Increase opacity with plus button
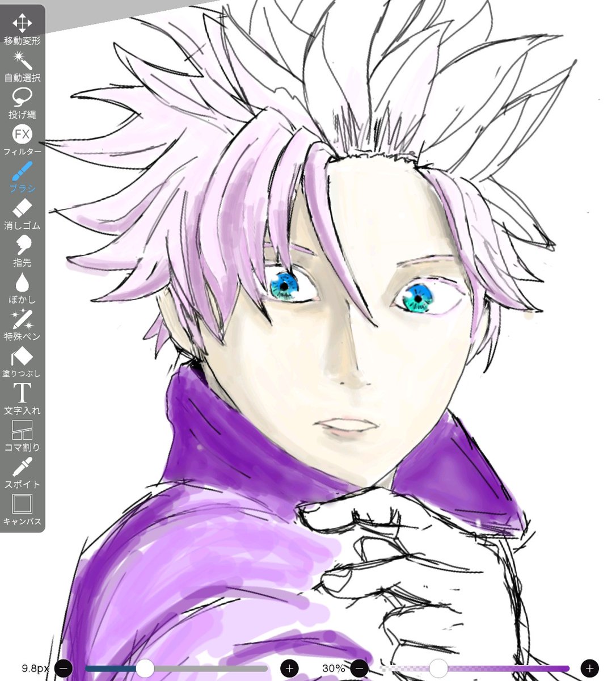The height and width of the screenshot is (681, 616). (590, 668)
